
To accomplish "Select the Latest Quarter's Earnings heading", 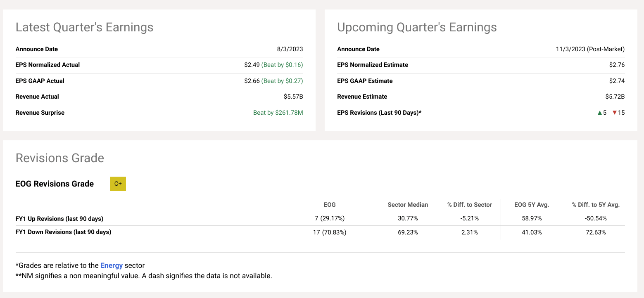I will coord(84,27).
